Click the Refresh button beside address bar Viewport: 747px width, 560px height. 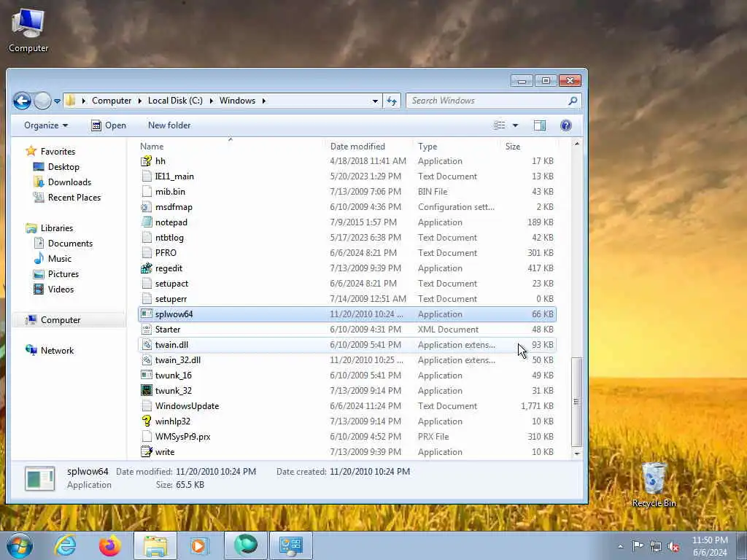pos(392,101)
